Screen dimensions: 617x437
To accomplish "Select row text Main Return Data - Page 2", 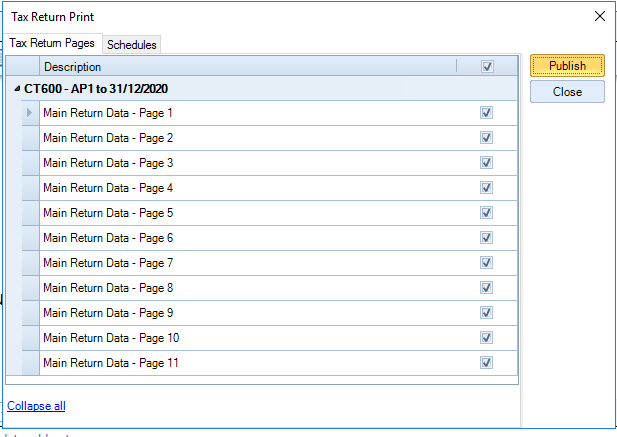I will tap(108, 138).
